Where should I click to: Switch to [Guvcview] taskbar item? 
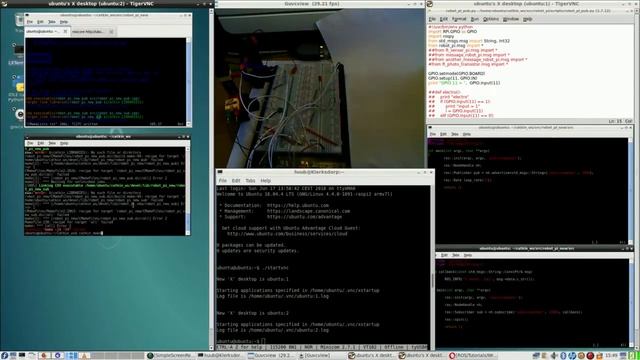pos(320,356)
